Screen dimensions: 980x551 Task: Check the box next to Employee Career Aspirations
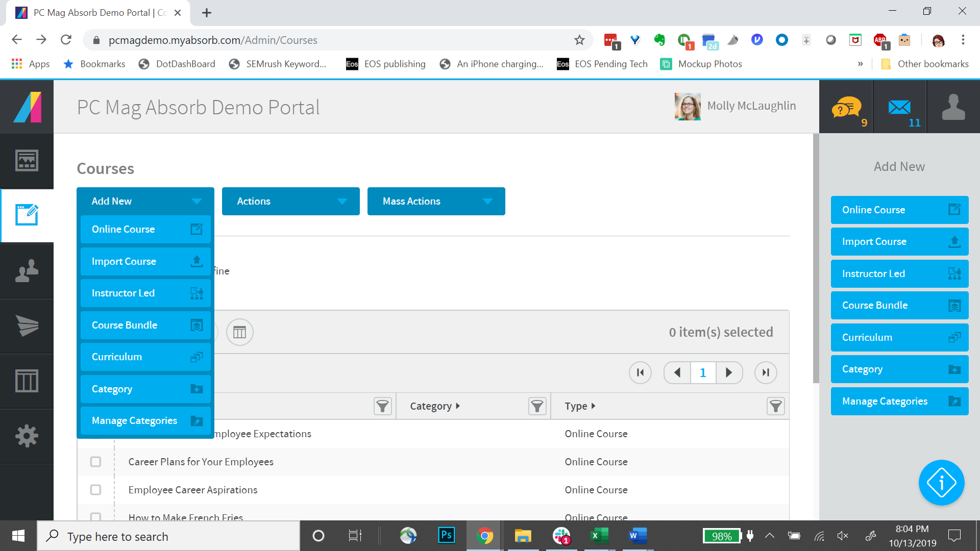click(95, 489)
